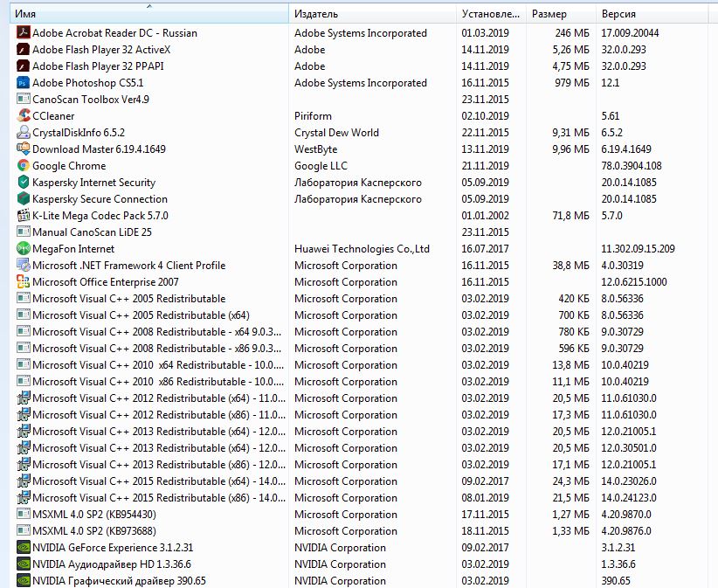Click the Google Chrome icon
This screenshot has height=588, width=718.
click(23, 165)
